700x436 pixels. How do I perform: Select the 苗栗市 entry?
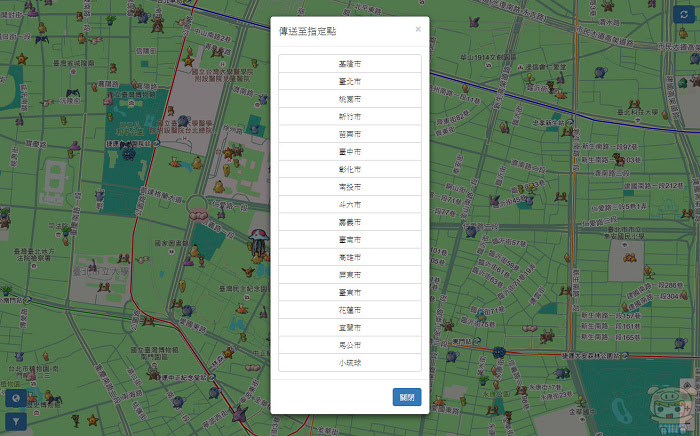[x=350, y=134]
